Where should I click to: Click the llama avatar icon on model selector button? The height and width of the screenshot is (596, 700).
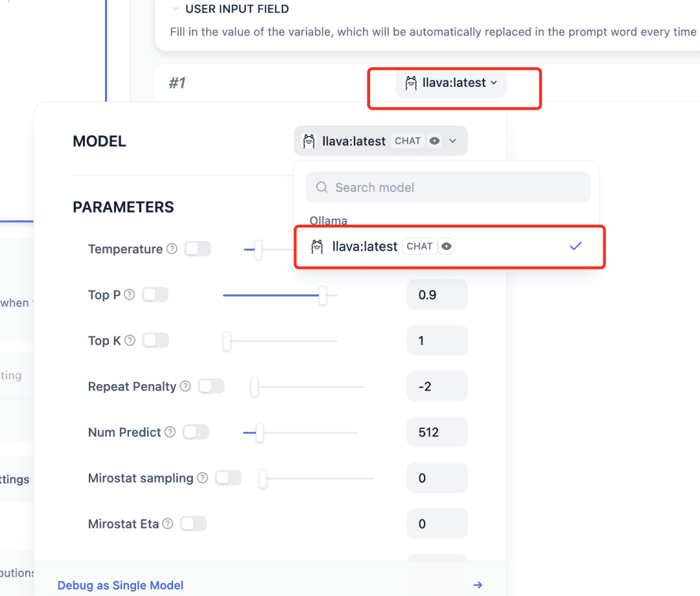point(308,141)
